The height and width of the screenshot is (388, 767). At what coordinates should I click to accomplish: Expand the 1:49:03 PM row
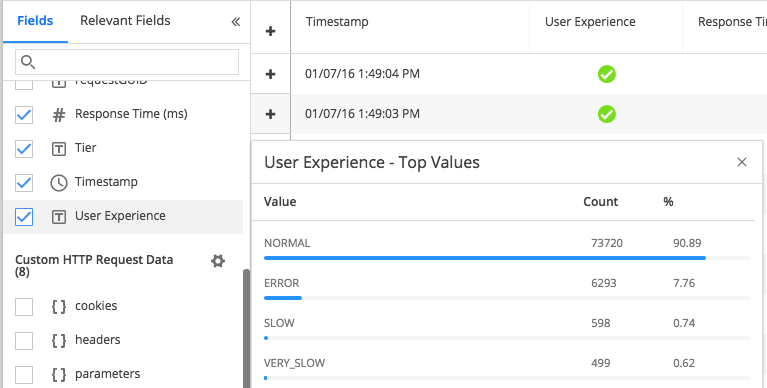pyautogui.click(x=270, y=114)
